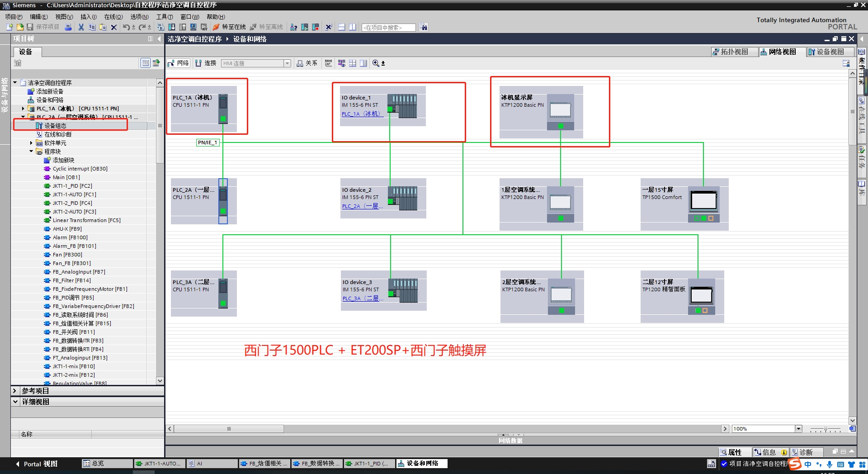Collapse the 洁净空调自控程序 root node

pos(15,83)
